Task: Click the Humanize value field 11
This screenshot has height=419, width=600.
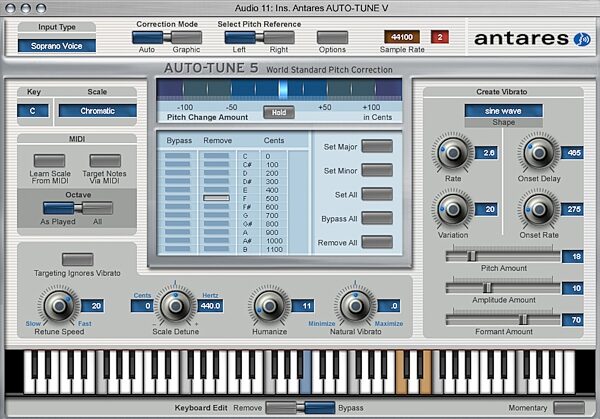Action: pos(303,306)
